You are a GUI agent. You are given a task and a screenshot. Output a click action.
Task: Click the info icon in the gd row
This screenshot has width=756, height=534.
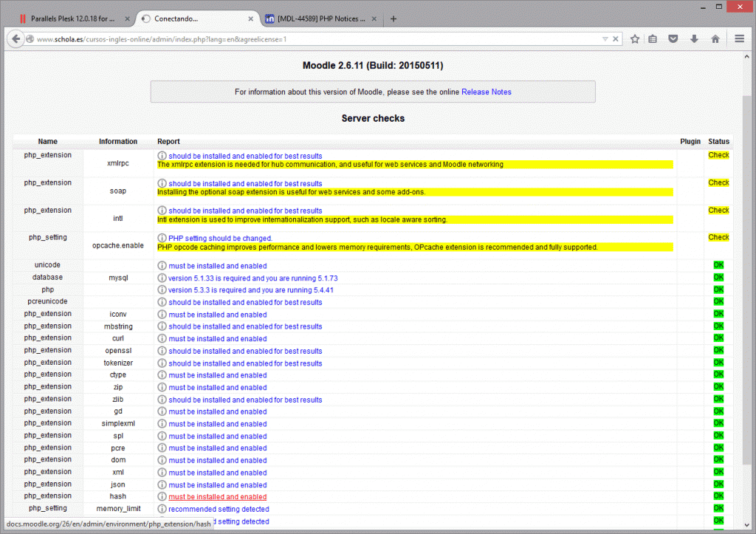click(162, 411)
